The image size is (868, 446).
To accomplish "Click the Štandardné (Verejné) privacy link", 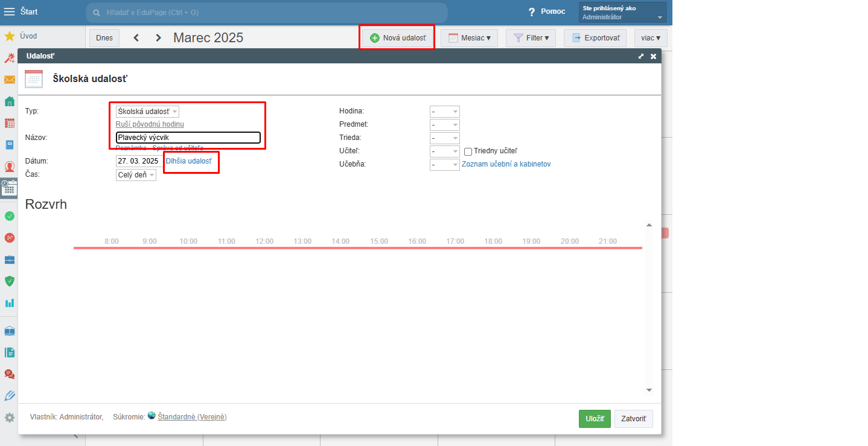I will 192,417.
